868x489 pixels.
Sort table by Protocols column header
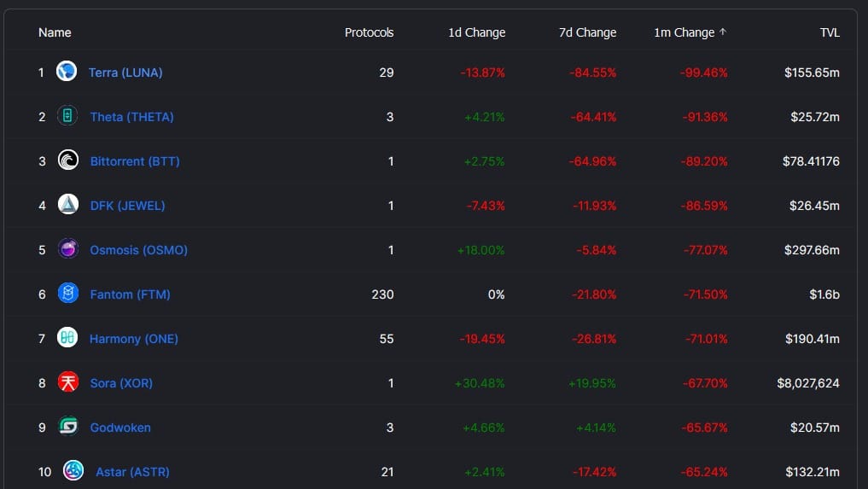pos(370,32)
